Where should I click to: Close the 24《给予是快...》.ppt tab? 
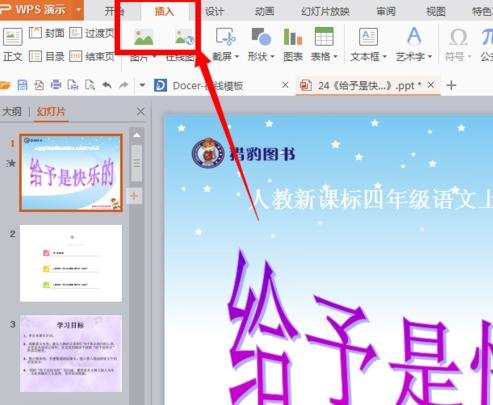pos(431,85)
